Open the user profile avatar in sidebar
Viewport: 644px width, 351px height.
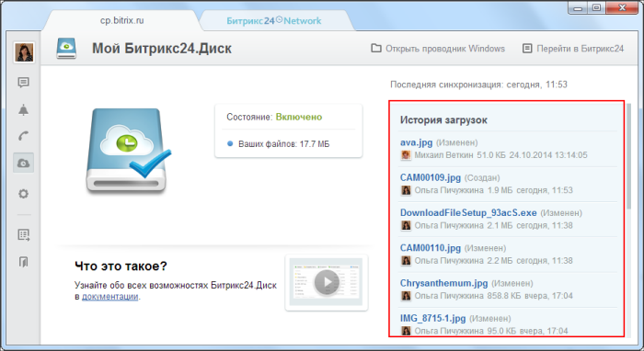(x=24, y=52)
